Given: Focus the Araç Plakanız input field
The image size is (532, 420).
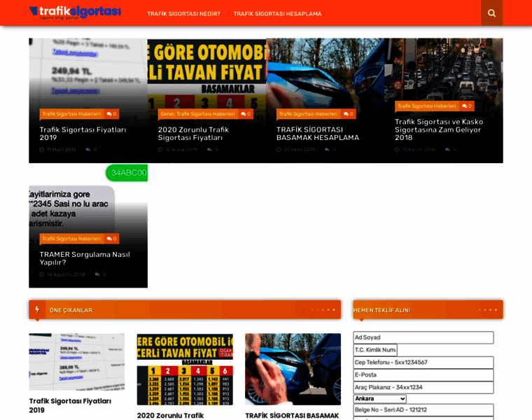Looking at the screenshot, I should [x=423, y=387].
